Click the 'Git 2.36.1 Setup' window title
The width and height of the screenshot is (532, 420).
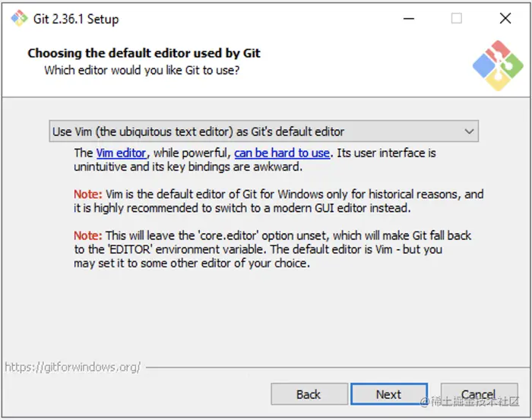tap(76, 19)
